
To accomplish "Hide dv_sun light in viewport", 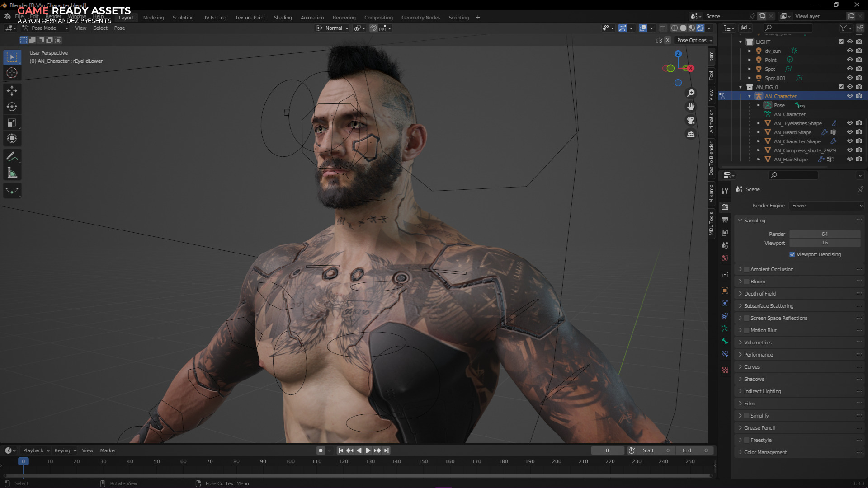I will pos(850,51).
